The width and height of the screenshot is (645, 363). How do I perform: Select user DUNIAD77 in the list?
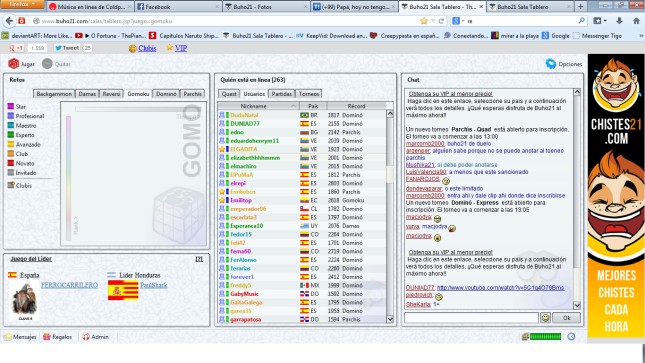(245, 123)
